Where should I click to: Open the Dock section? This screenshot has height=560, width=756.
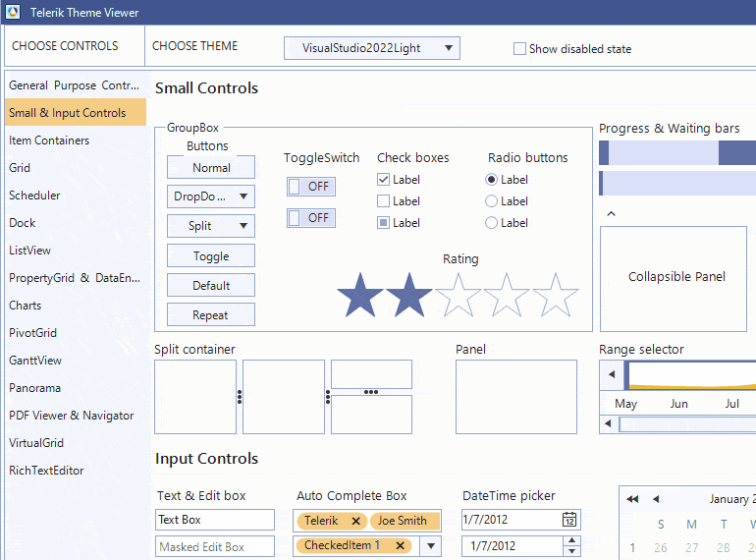[76, 223]
